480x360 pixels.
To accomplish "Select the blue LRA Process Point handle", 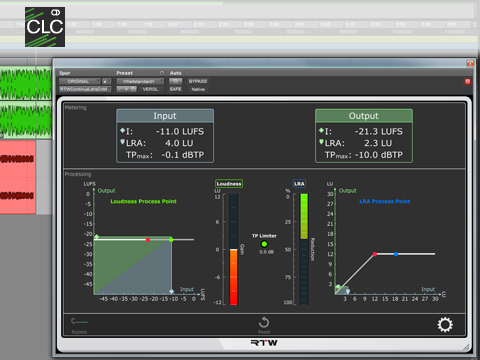I will pyautogui.click(x=396, y=254).
